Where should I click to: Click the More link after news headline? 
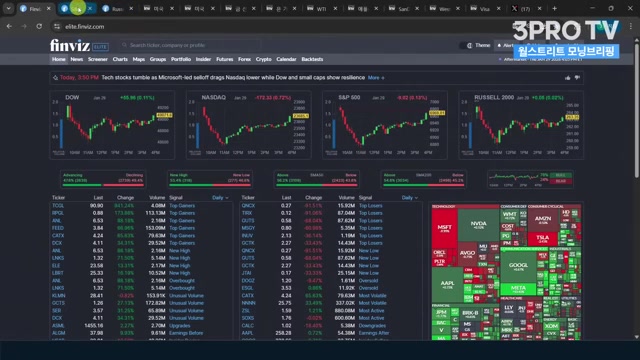click(376, 78)
